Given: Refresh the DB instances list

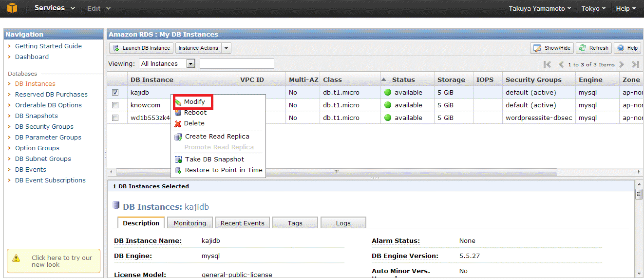Looking at the screenshot, I should coord(594,48).
